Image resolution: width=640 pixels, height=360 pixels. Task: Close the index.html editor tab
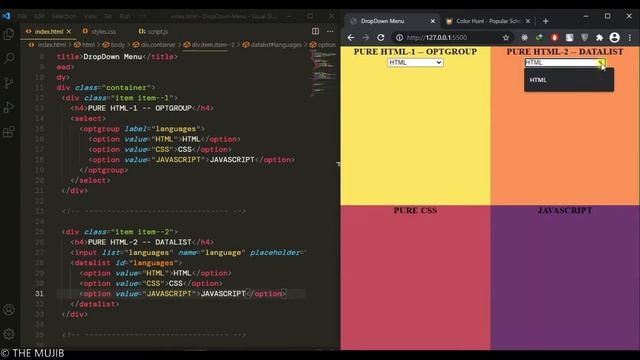coord(69,31)
